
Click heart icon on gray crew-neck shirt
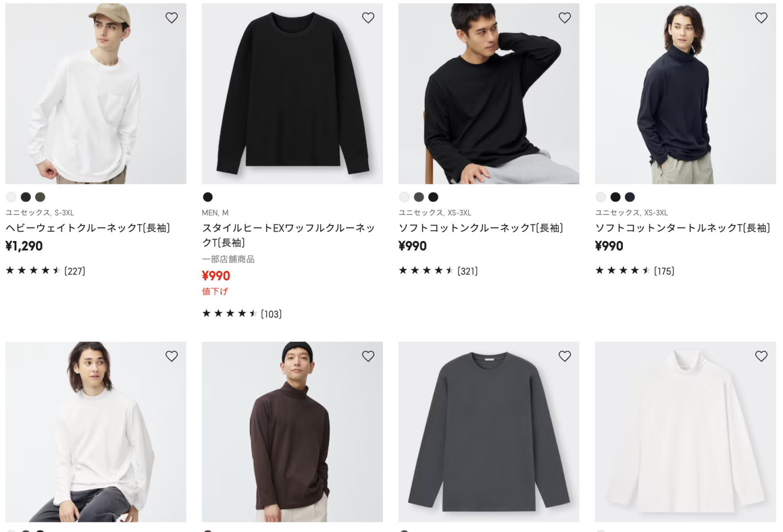(564, 356)
